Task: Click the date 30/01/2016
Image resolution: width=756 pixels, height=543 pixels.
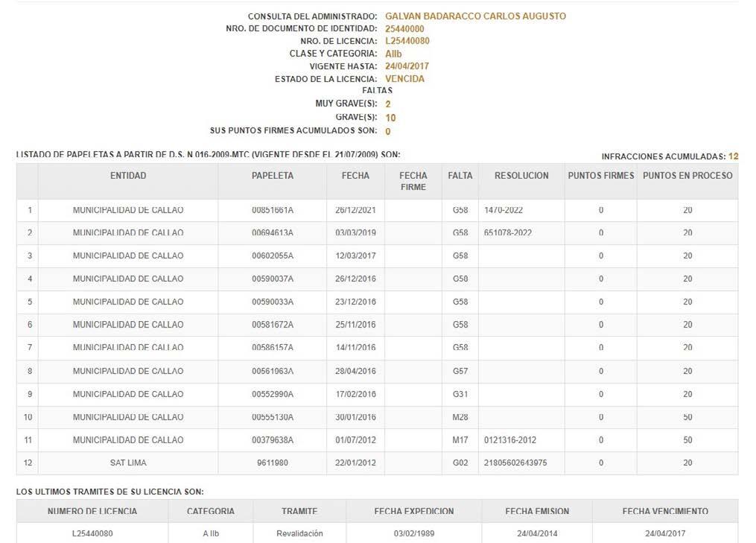Action: 355,417
